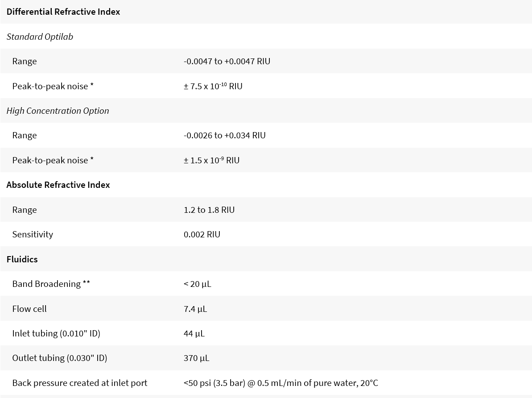Select the Band Broadening ** label

pyautogui.click(x=51, y=284)
